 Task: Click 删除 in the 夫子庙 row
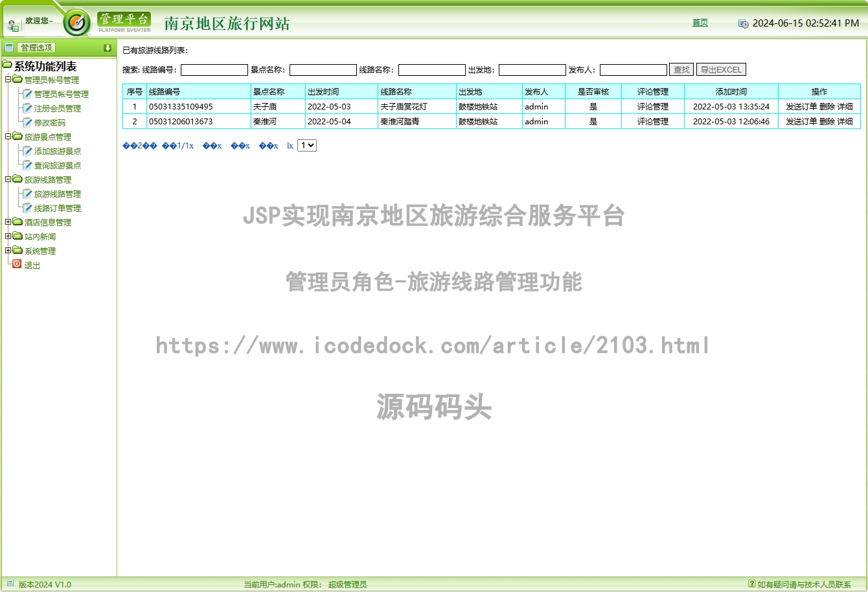[x=827, y=106]
